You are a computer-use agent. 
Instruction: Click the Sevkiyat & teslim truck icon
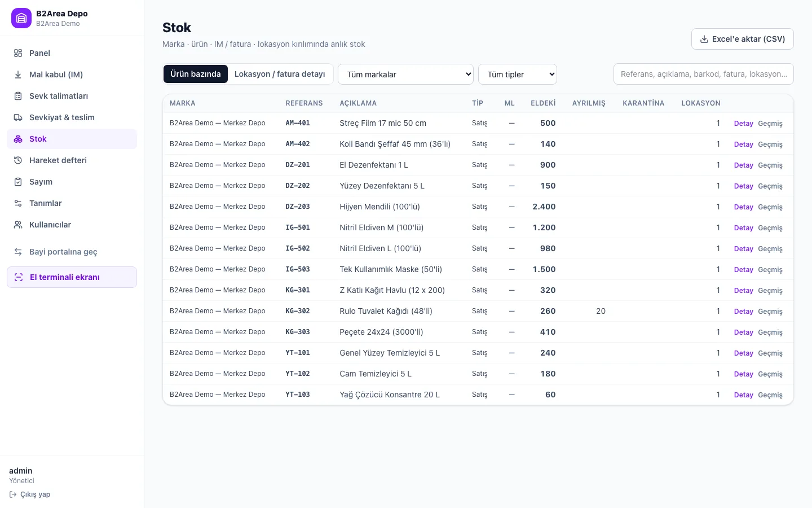[x=18, y=117]
